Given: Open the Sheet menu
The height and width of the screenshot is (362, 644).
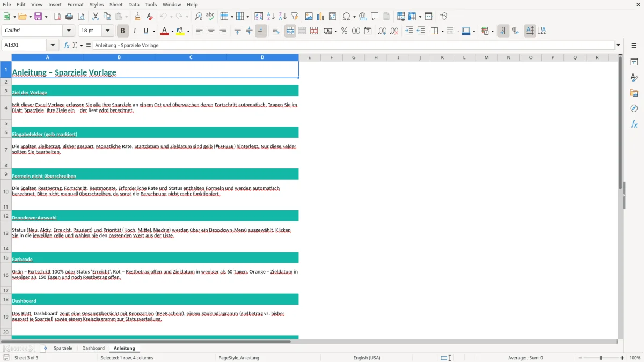Looking at the screenshot, I should tap(116, 4).
